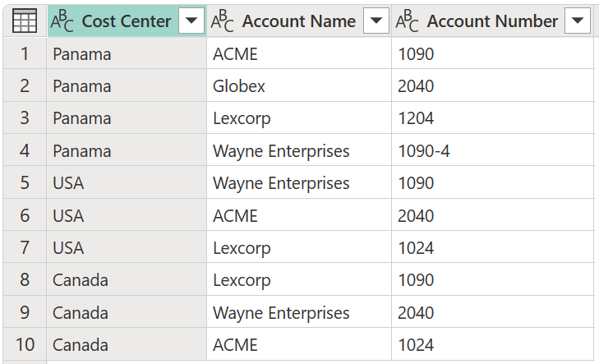Click Wayne Enterprises cell in row 9
The image size is (599, 364).
click(299, 311)
